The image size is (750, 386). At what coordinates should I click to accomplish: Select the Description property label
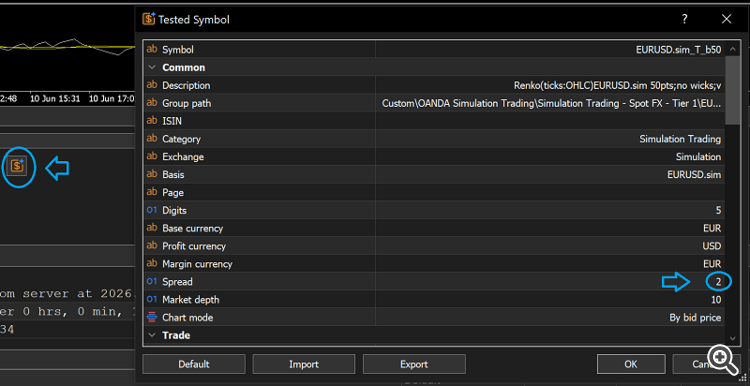(186, 85)
